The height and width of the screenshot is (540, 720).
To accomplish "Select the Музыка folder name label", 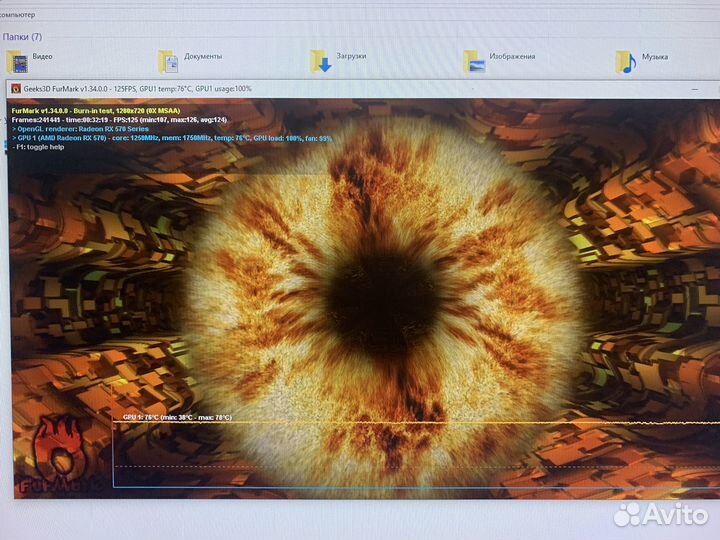I will point(655,57).
